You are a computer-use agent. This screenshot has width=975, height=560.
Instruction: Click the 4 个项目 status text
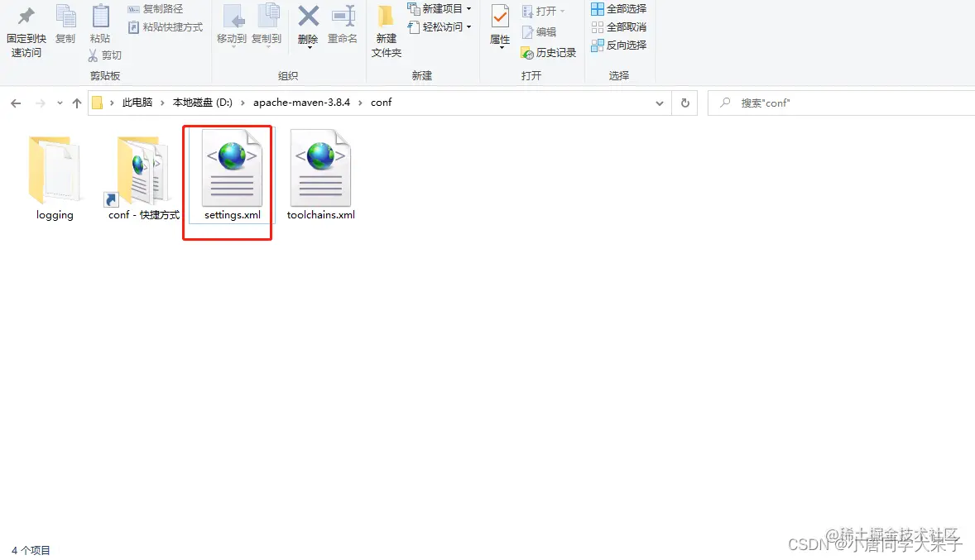pos(31,550)
